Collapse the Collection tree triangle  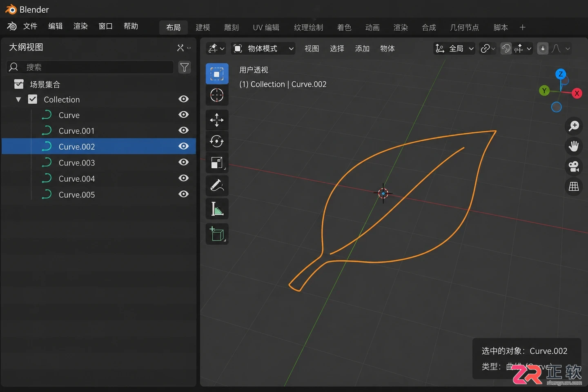[18, 99]
